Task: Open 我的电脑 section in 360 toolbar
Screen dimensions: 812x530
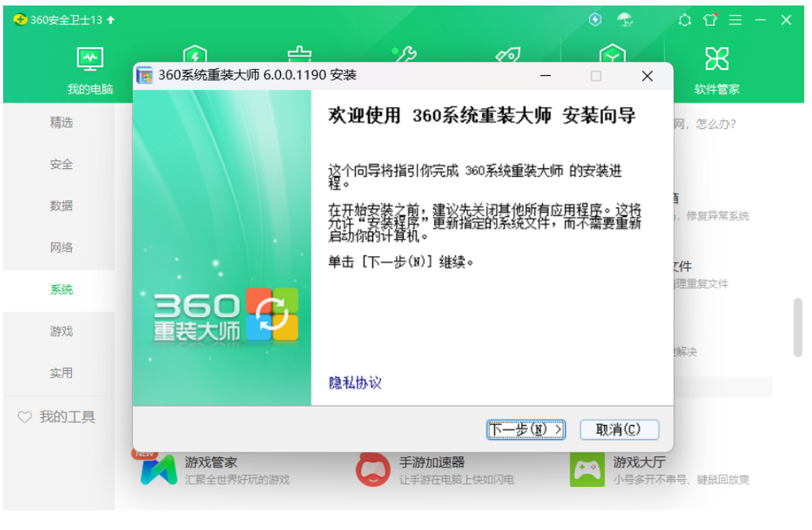Action: [90, 71]
